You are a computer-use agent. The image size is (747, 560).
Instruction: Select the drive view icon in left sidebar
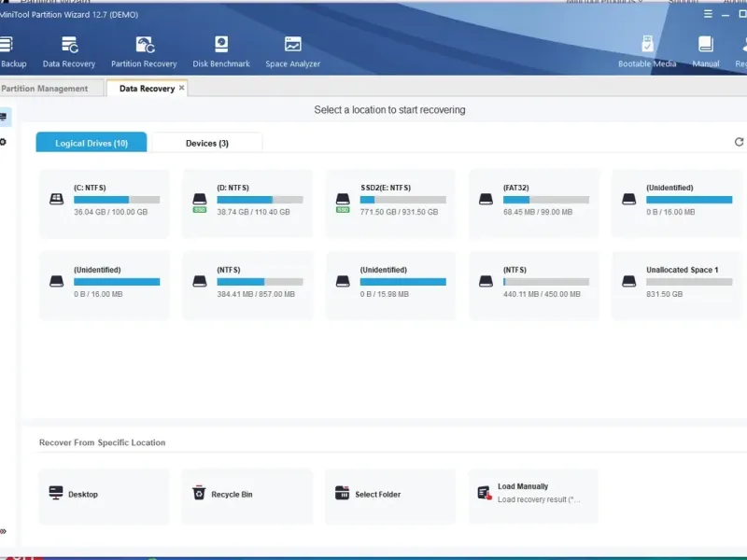[4, 117]
